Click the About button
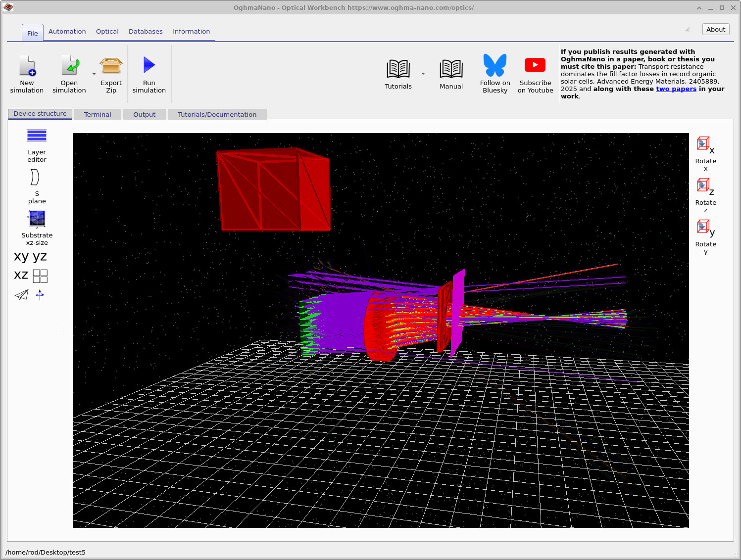Image resolution: width=741 pixels, height=560 pixels. click(715, 29)
